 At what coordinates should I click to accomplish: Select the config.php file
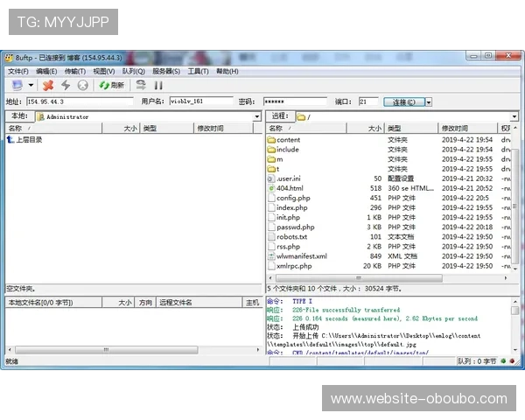292,198
